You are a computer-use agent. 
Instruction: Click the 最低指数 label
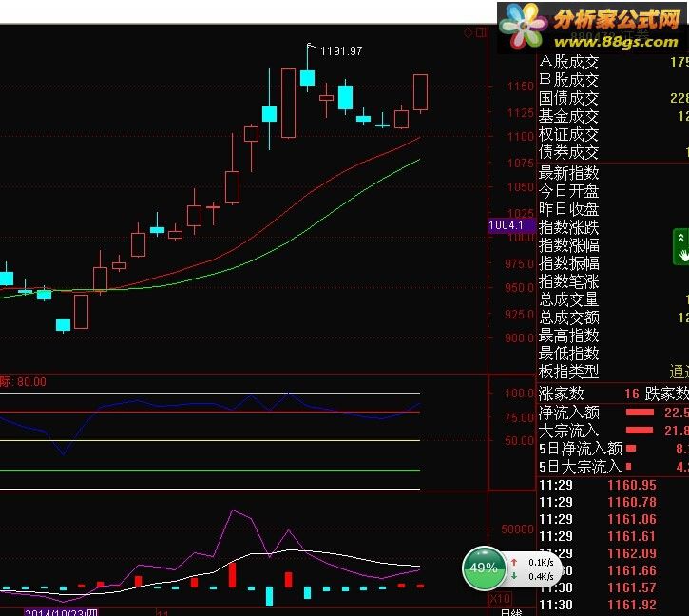click(568, 354)
